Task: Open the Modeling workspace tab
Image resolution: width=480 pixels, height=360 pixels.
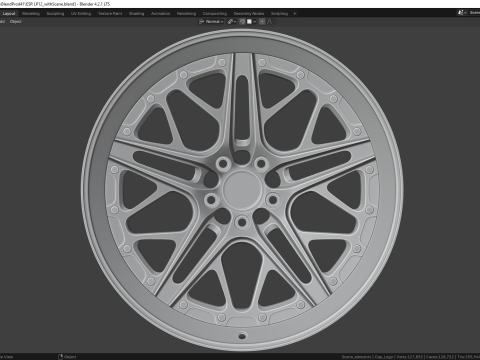Action: point(31,14)
